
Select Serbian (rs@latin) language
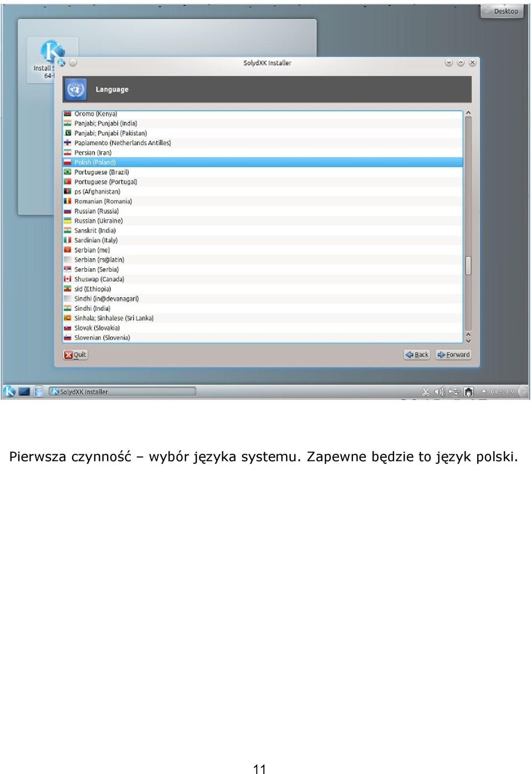263,259
